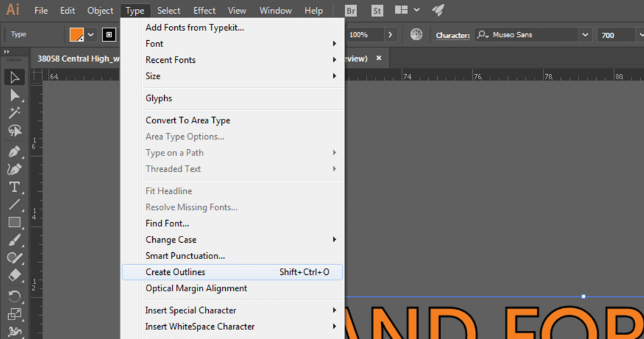Screen dimensions: 644x339
Task: Open Adobe Bridge via Br icon
Action: 352,11
